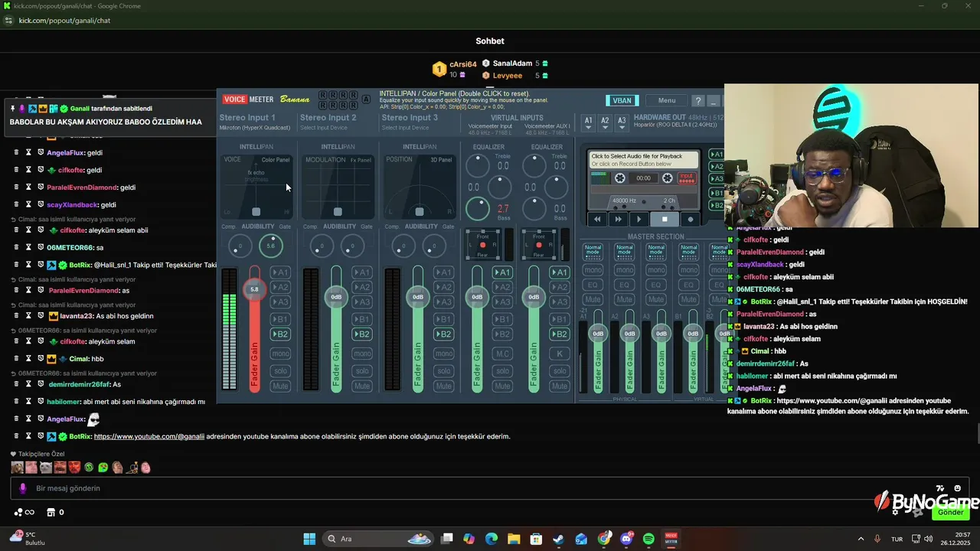Click the cArsi64 username in the leaderboard

(463, 64)
